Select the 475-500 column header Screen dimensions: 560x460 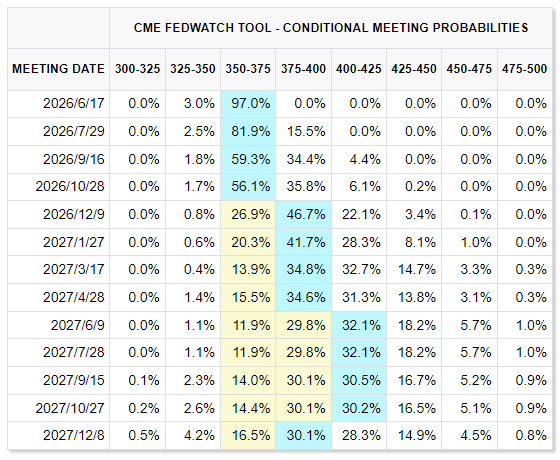coord(525,69)
